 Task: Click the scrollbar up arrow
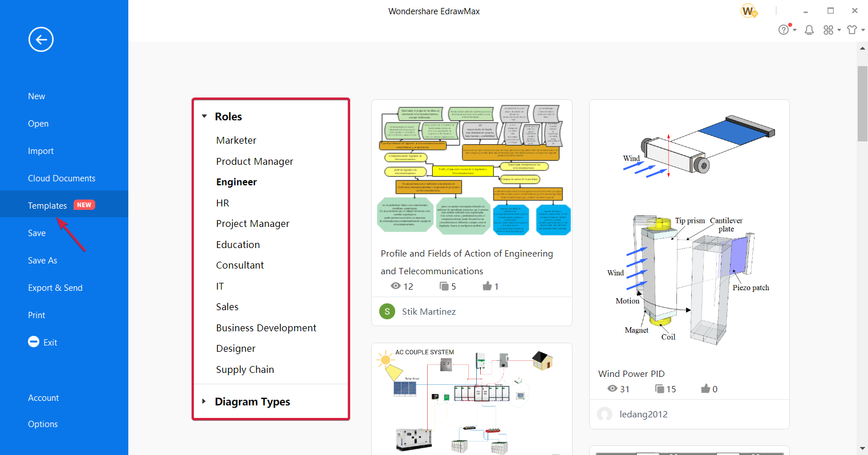click(x=862, y=48)
